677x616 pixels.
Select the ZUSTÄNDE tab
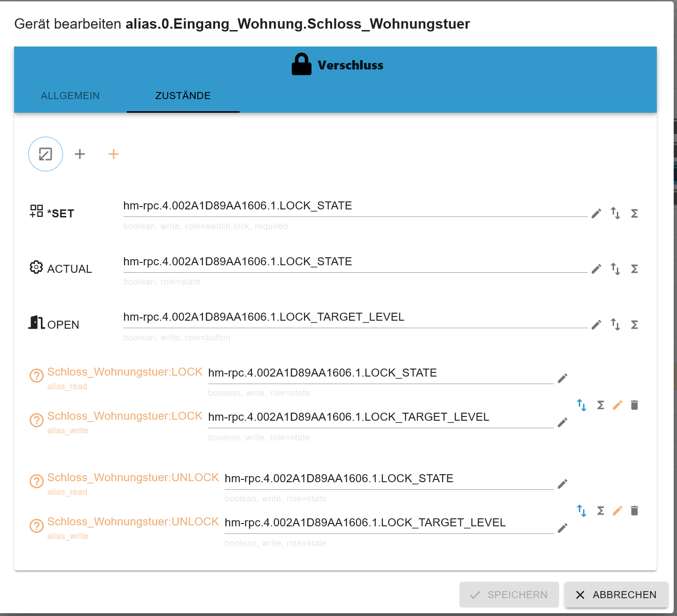point(183,96)
